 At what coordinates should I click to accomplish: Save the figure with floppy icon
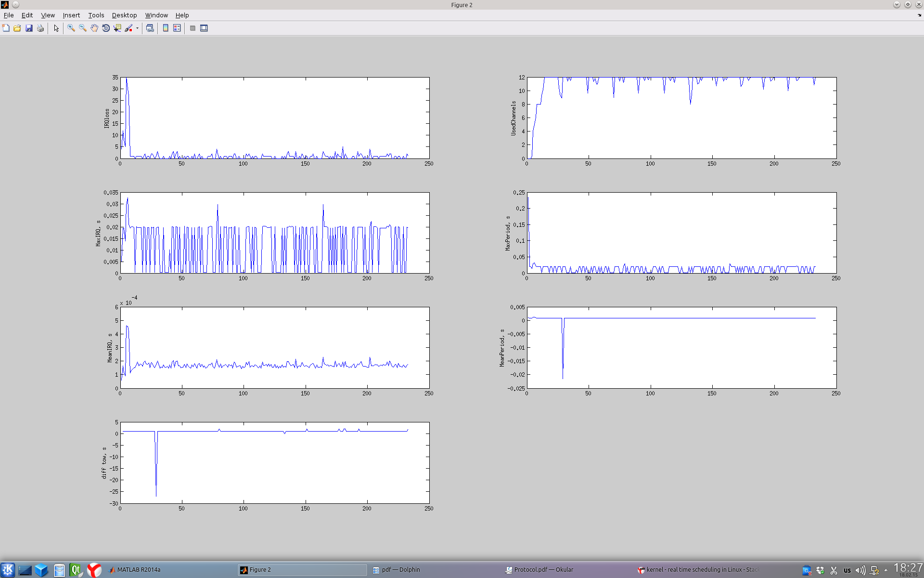[x=29, y=28]
